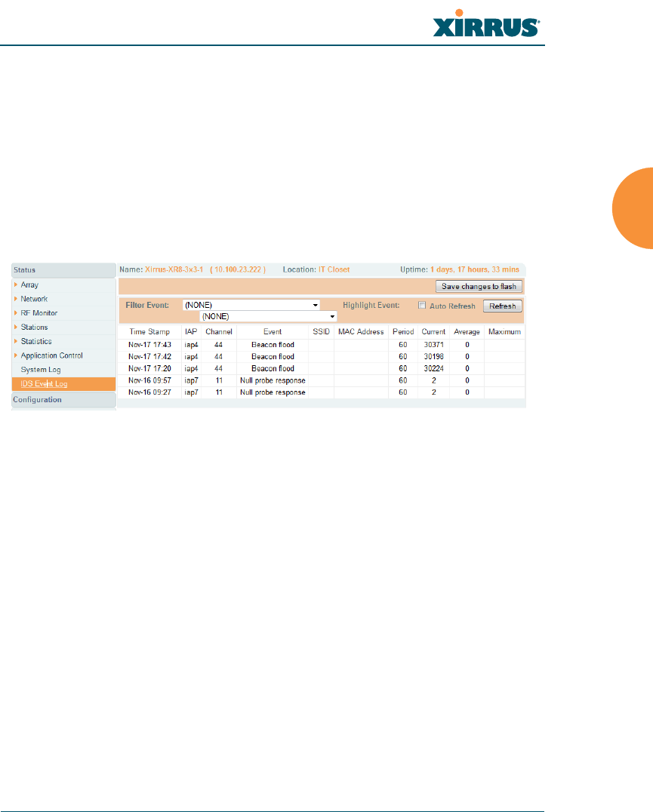Open the Array status section
This screenshot has height=812, width=653.
(29, 285)
